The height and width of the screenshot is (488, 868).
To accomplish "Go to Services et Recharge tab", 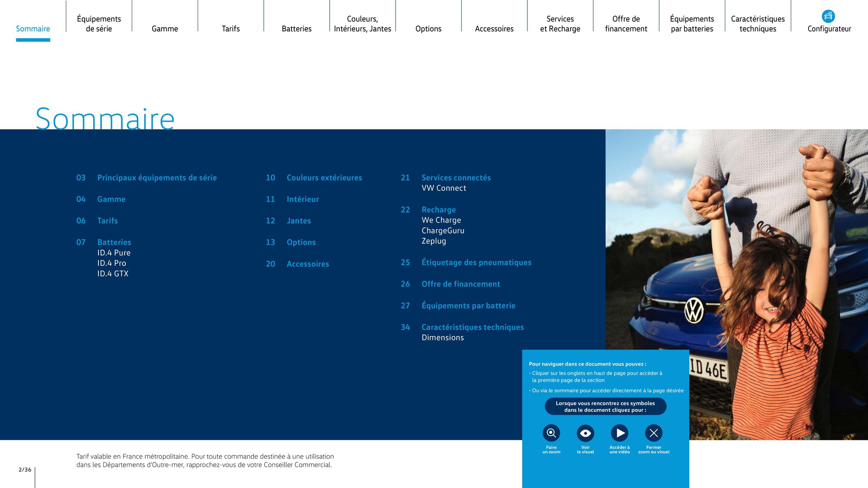I will click(560, 24).
